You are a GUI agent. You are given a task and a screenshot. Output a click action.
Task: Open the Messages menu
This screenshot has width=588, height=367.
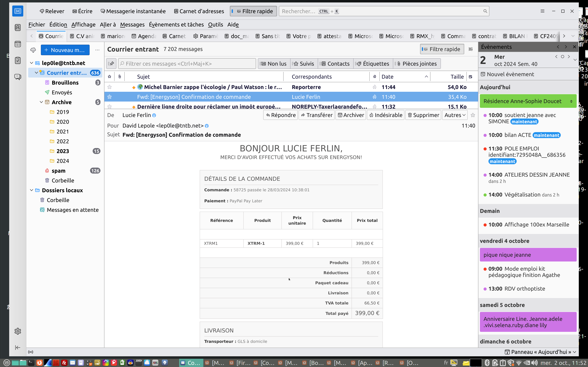pos(132,24)
